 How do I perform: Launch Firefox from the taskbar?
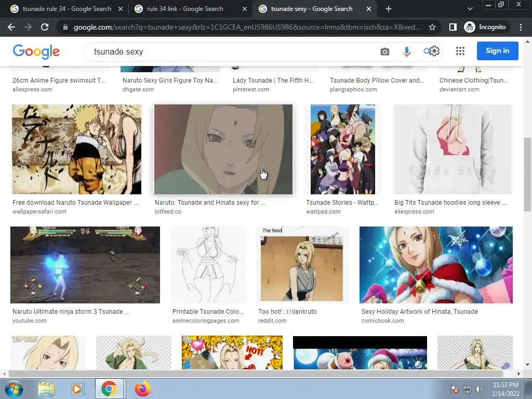click(x=142, y=389)
